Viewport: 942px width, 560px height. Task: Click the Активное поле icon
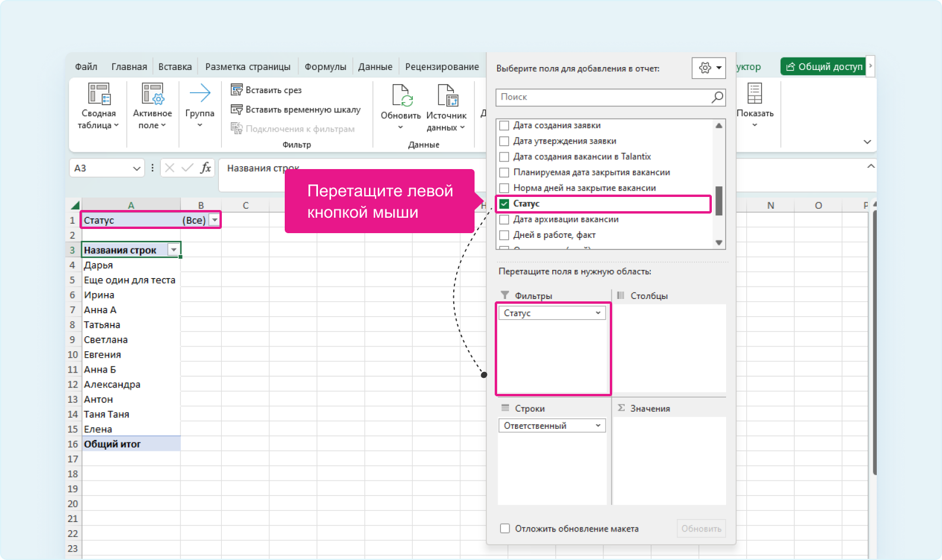pyautogui.click(x=152, y=94)
